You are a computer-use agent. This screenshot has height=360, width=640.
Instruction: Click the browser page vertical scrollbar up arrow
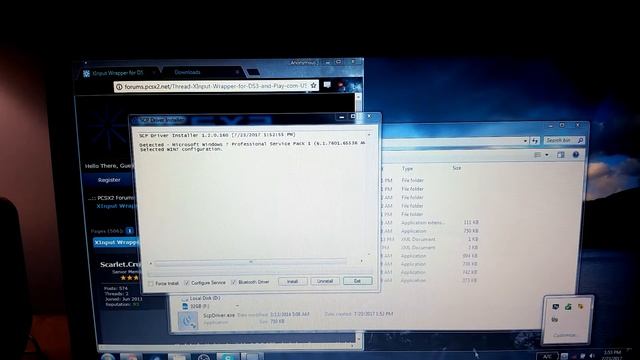click(358, 97)
